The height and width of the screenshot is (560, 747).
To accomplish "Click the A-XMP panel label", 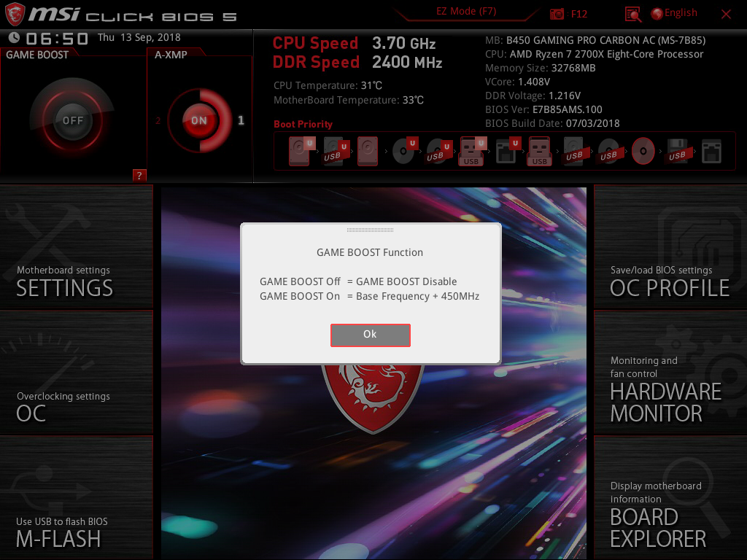I will (x=171, y=55).
